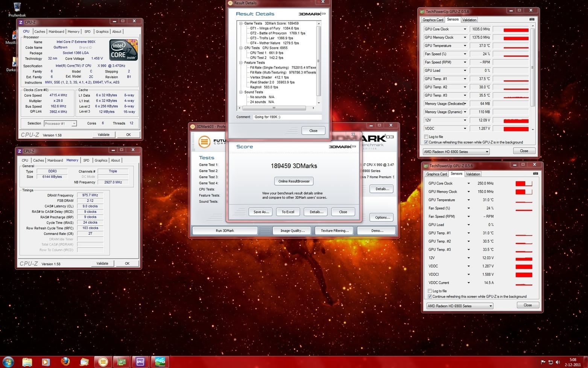Export the score using To Excel
The width and height of the screenshot is (588, 368).
coord(288,212)
